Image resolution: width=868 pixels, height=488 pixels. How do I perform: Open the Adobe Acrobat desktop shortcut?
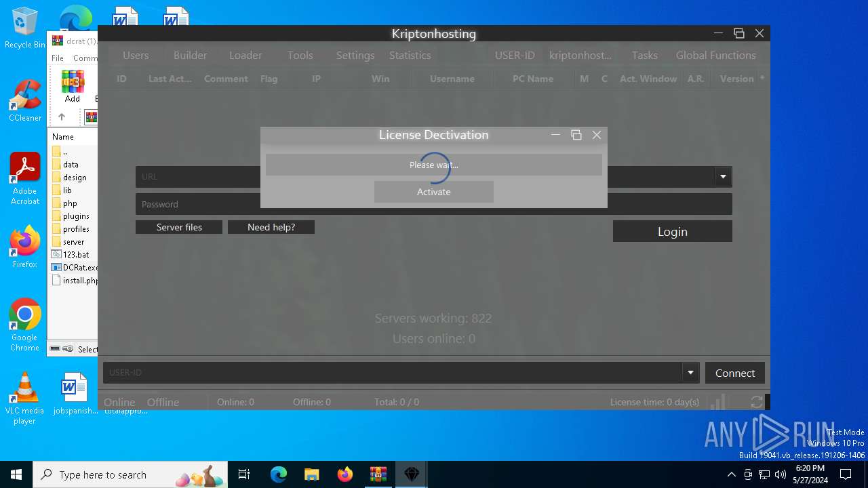pos(25,179)
